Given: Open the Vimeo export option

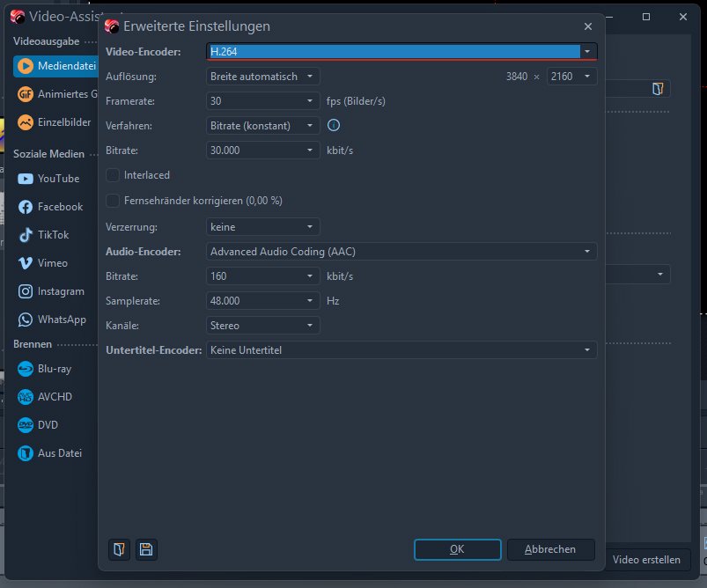Looking at the screenshot, I should click(x=26, y=263).
